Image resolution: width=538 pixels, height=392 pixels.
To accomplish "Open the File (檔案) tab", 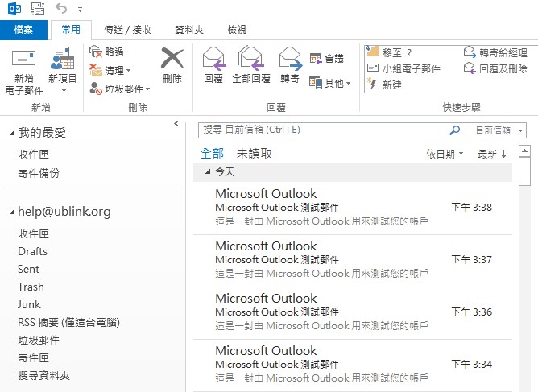I will click(x=23, y=30).
